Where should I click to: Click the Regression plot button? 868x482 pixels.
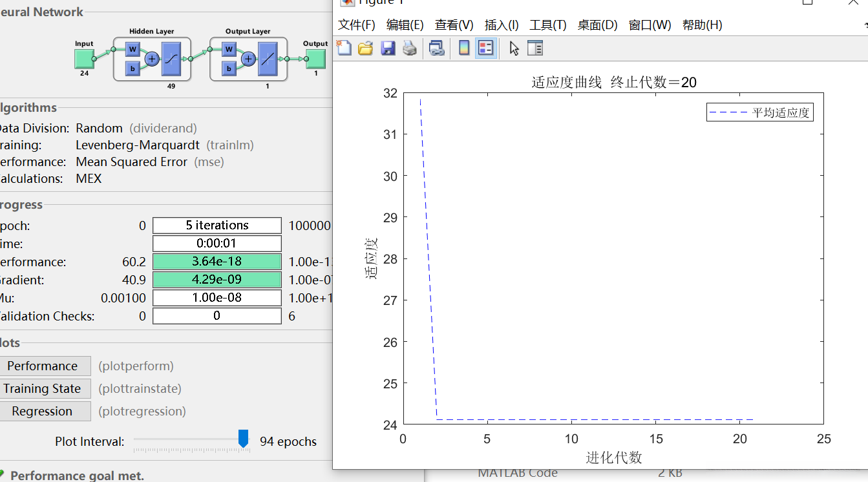[44, 411]
